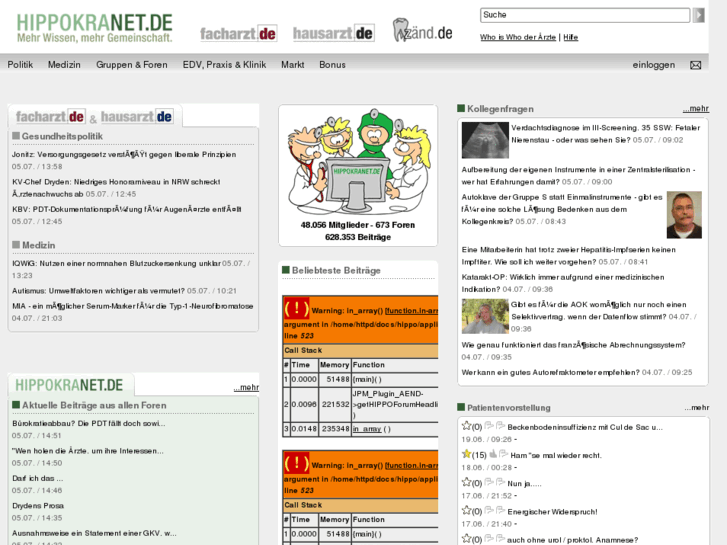Click hausarzt.de logo in the news tab

point(136,116)
